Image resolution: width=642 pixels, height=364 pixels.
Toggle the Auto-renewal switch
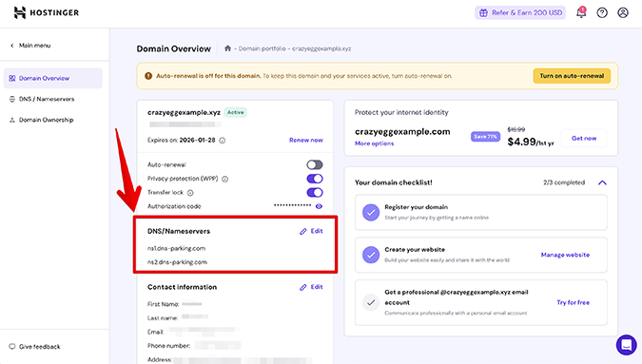[x=315, y=164]
